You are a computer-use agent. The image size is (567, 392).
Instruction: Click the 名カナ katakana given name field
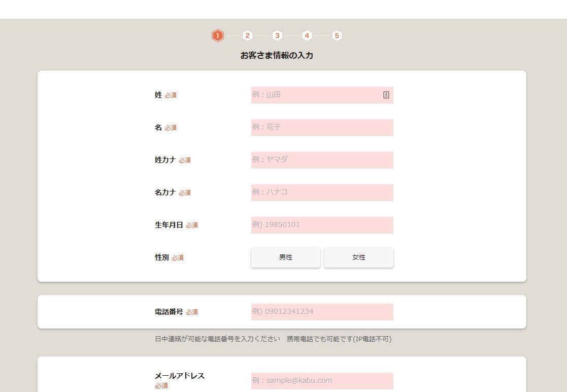[322, 192]
